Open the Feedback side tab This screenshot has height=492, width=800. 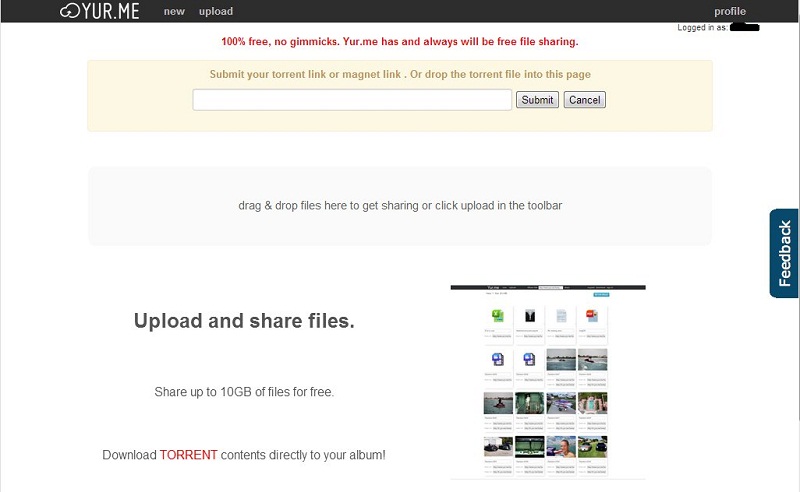point(784,253)
